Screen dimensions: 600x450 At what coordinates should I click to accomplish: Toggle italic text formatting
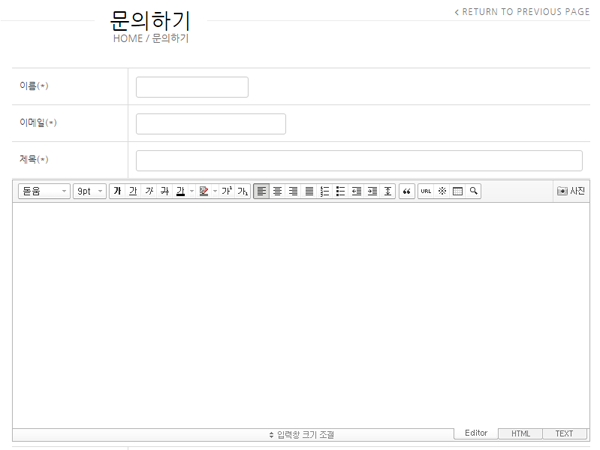coord(149,191)
